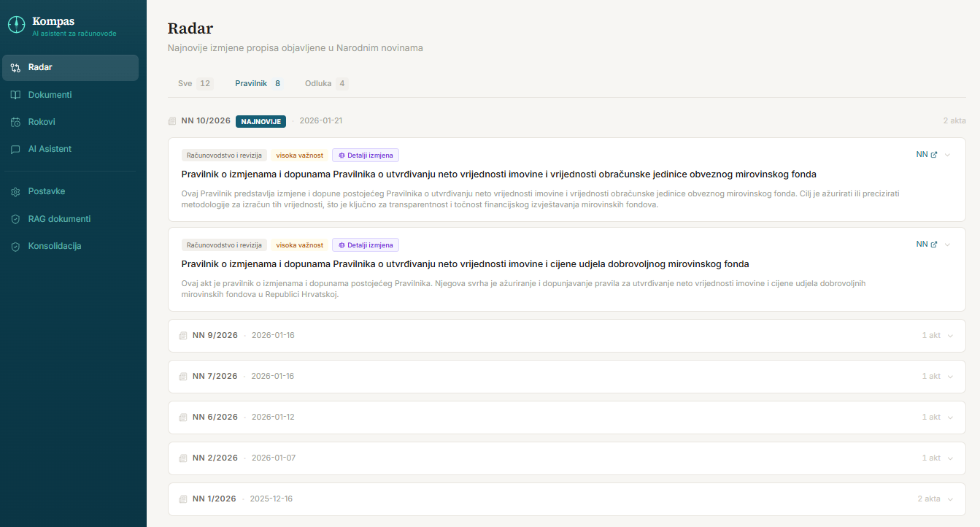Open Rokovi via its calendar icon
The width and height of the screenshot is (980, 527).
click(x=15, y=122)
